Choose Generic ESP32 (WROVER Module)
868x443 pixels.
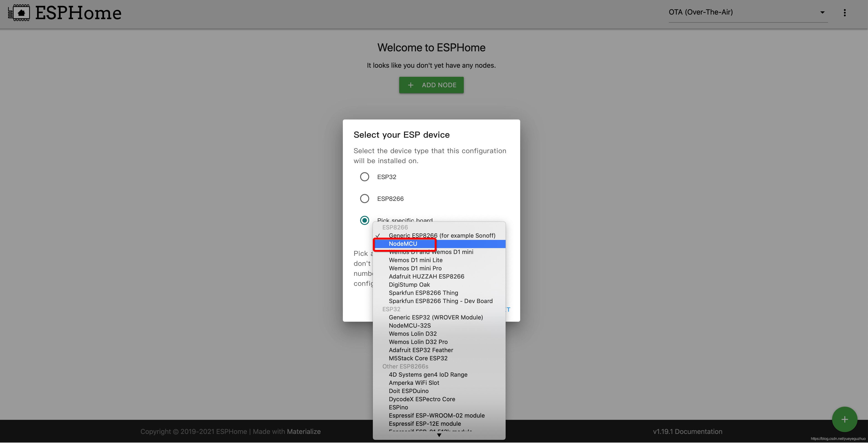point(439,317)
